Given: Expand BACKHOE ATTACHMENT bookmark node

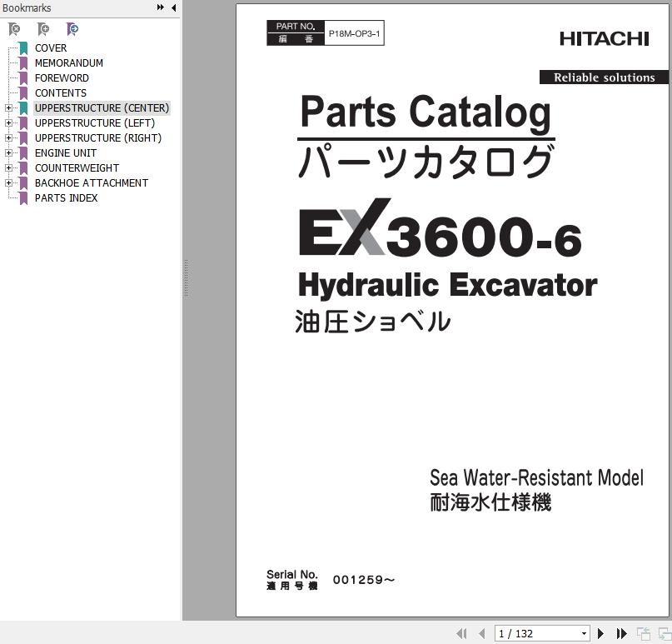Looking at the screenshot, I should (8, 183).
